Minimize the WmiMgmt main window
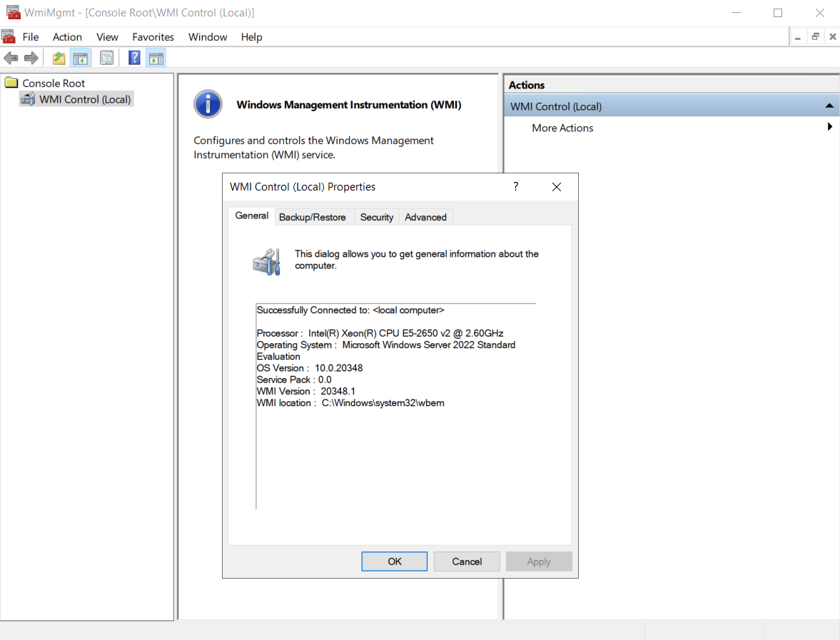Image resolution: width=840 pixels, height=640 pixels. (x=737, y=12)
